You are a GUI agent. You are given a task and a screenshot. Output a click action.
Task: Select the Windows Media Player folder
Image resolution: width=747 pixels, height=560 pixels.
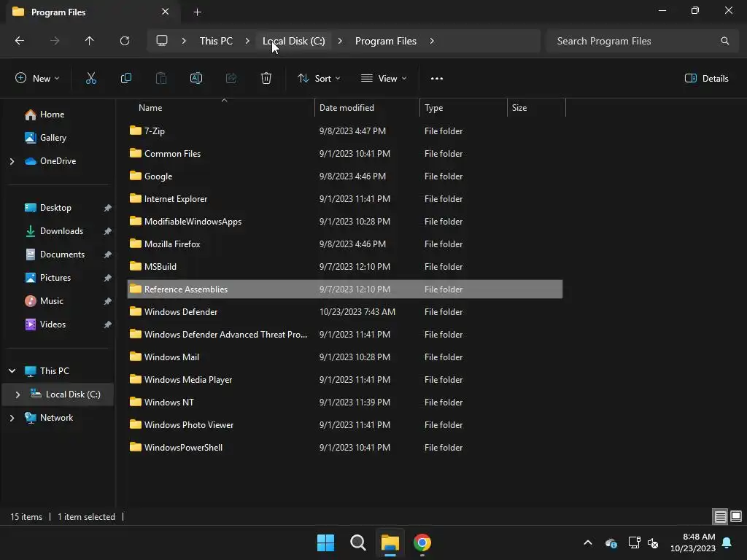pos(345,379)
